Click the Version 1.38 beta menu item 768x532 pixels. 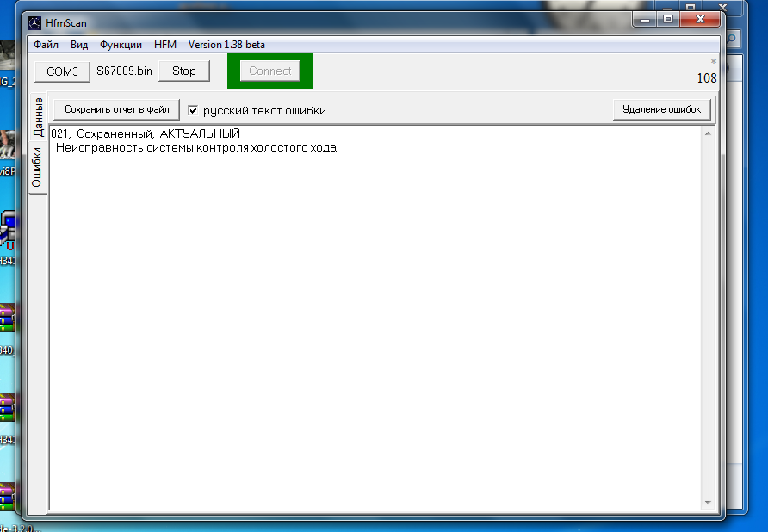(226, 45)
